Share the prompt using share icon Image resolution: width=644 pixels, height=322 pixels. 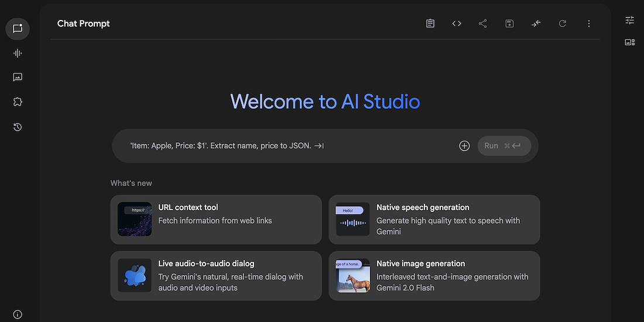pos(483,23)
